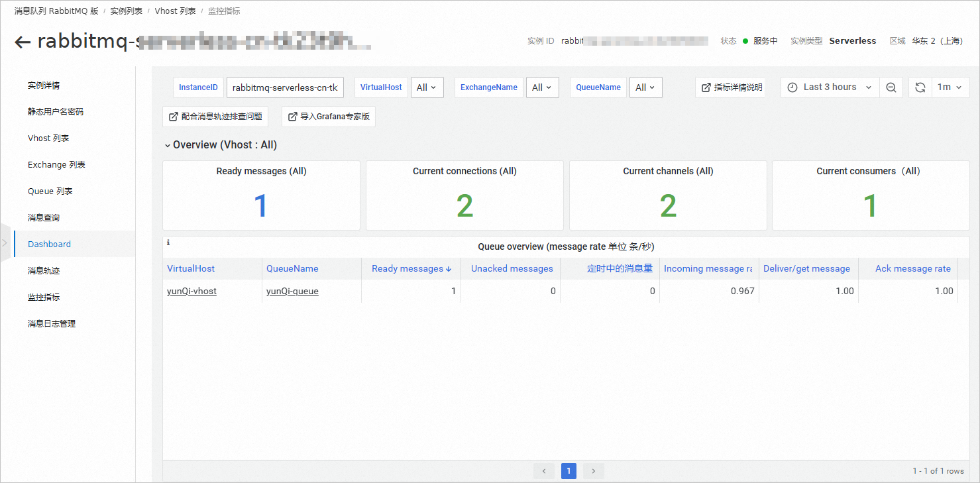980x483 pixels.
Task: Open Exchange 列表 in the sidebar
Action: pos(56,165)
